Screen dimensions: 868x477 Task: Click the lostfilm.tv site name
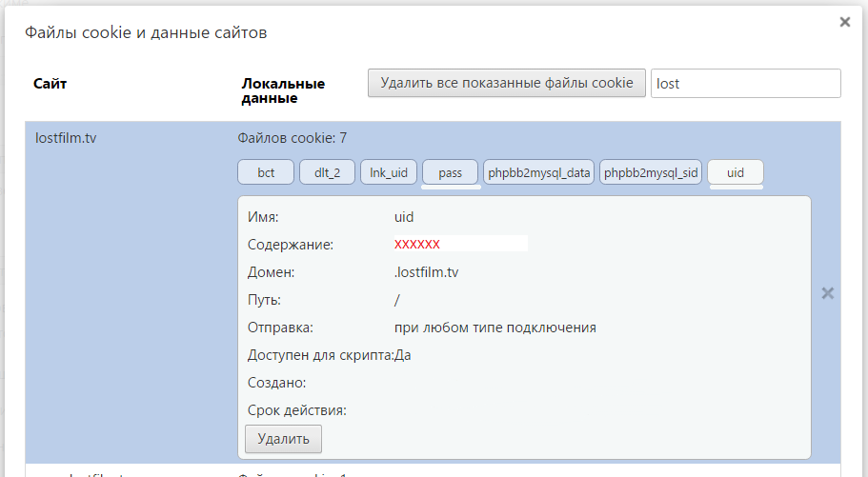click(x=66, y=138)
